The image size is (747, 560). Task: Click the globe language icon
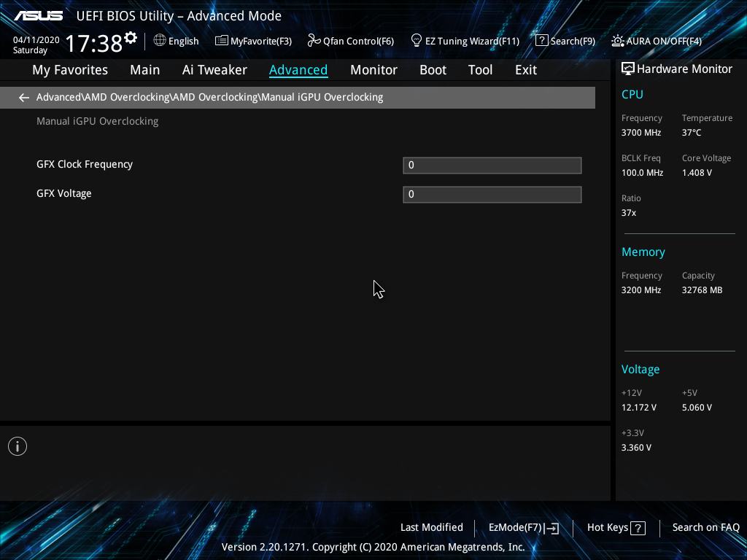(x=160, y=41)
